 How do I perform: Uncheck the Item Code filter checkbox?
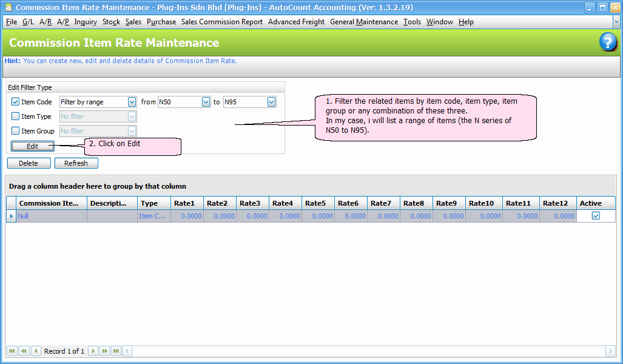tap(16, 102)
